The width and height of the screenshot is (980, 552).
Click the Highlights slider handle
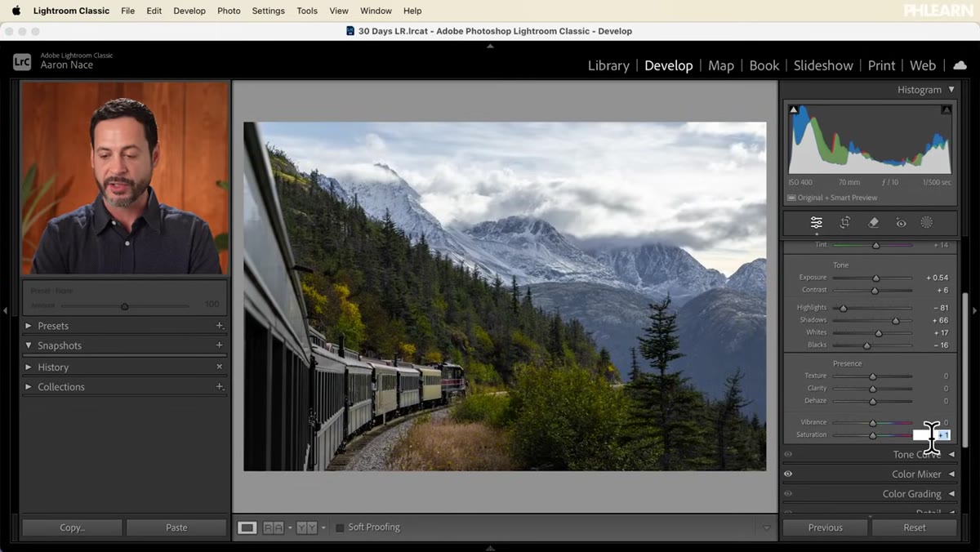[x=844, y=308]
